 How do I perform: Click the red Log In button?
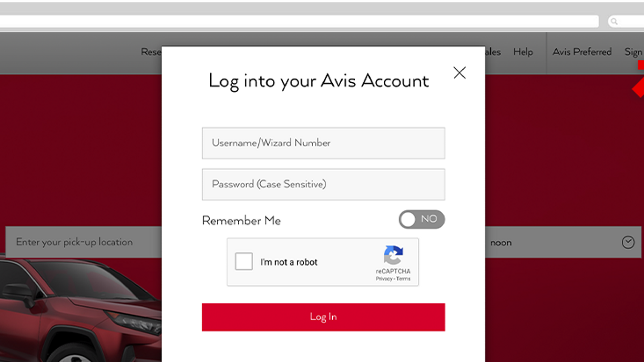[323, 317]
